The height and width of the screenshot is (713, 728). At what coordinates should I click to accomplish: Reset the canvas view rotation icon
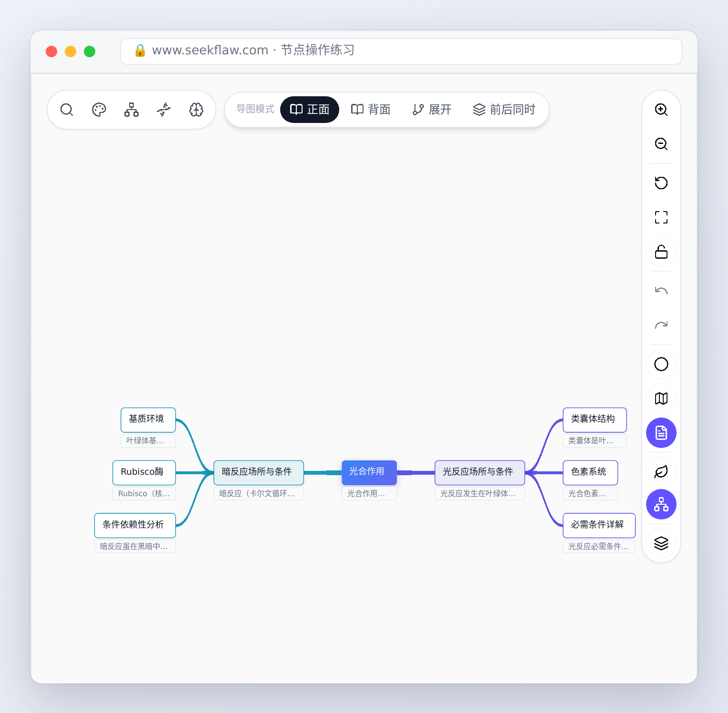point(661,183)
